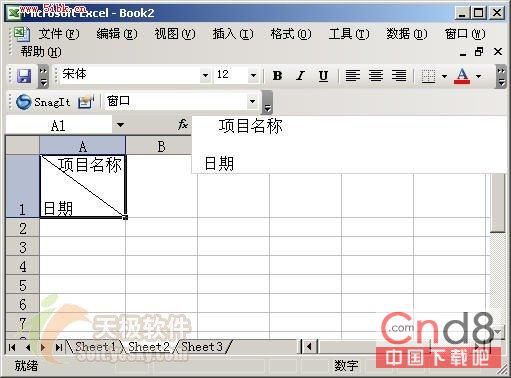Click the Select All corner button
Viewport: 511px width, 378px height.
coord(23,145)
